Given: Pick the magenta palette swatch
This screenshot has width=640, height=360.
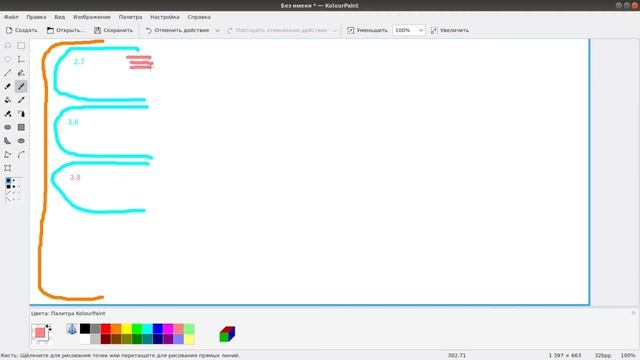Looking at the screenshot, I should click(168, 329).
